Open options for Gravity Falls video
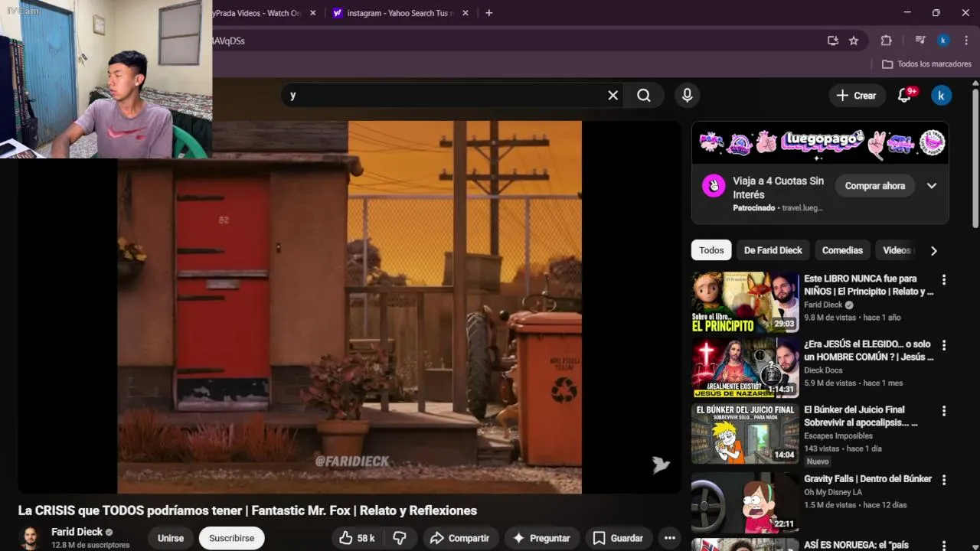The width and height of the screenshot is (980, 551). click(x=944, y=480)
